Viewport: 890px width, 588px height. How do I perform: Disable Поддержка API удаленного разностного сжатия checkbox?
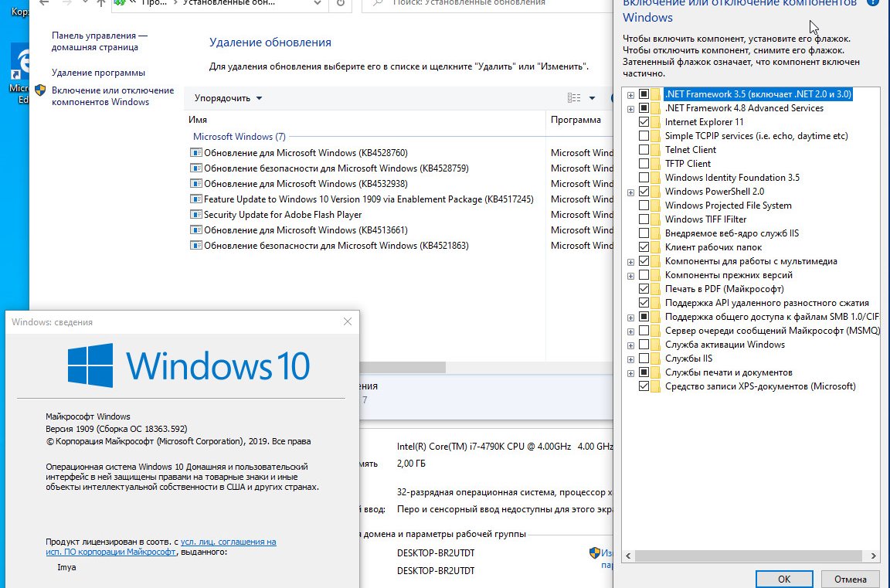tap(644, 303)
